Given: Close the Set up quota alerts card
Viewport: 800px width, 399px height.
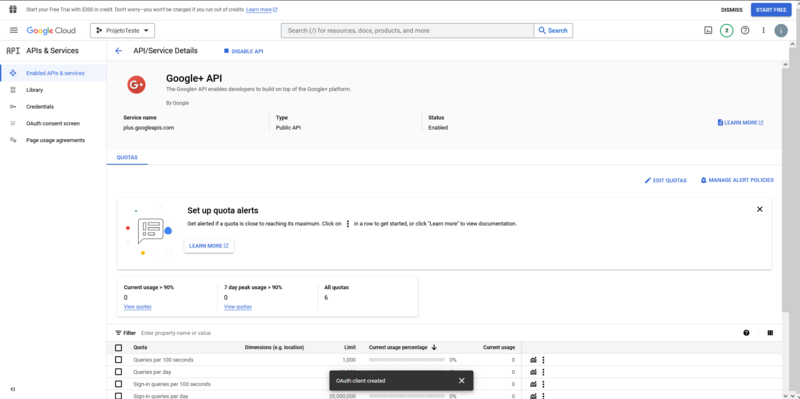Looking at the screenshot, I should tap(760, 209).
